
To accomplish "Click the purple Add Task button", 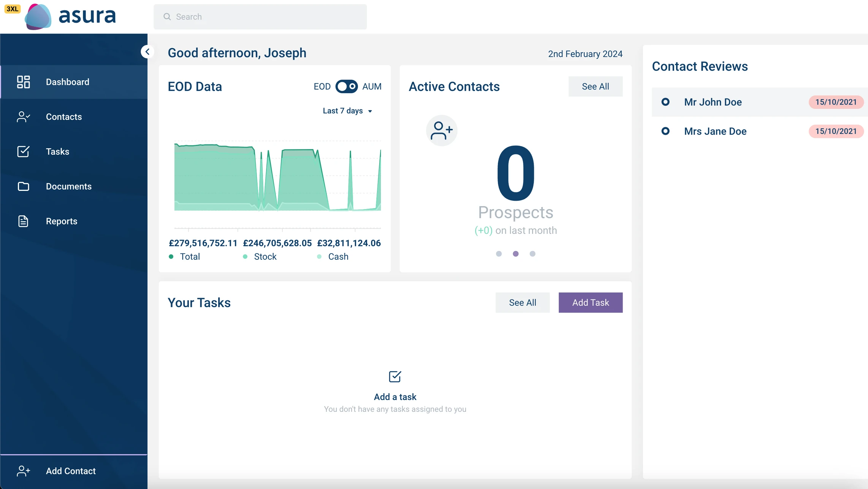I will 591,303.
